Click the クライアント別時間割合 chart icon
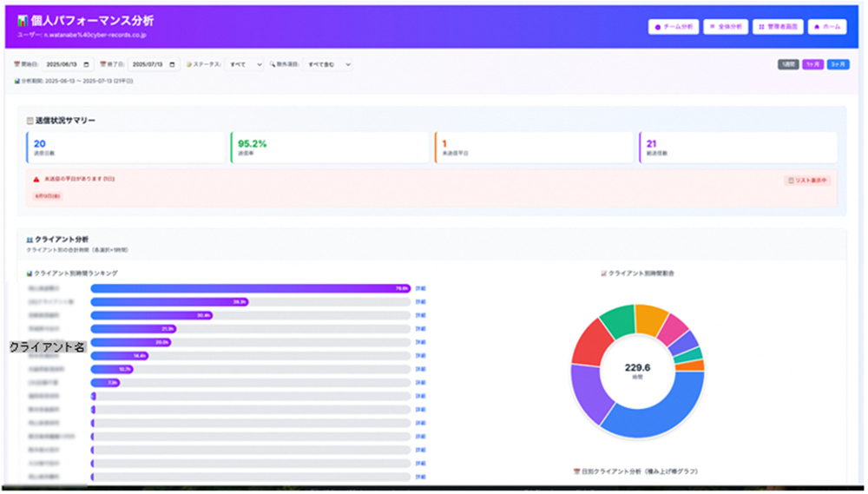Image resolution: width=868 pixels, height=494 pixels. click(604, 273)
